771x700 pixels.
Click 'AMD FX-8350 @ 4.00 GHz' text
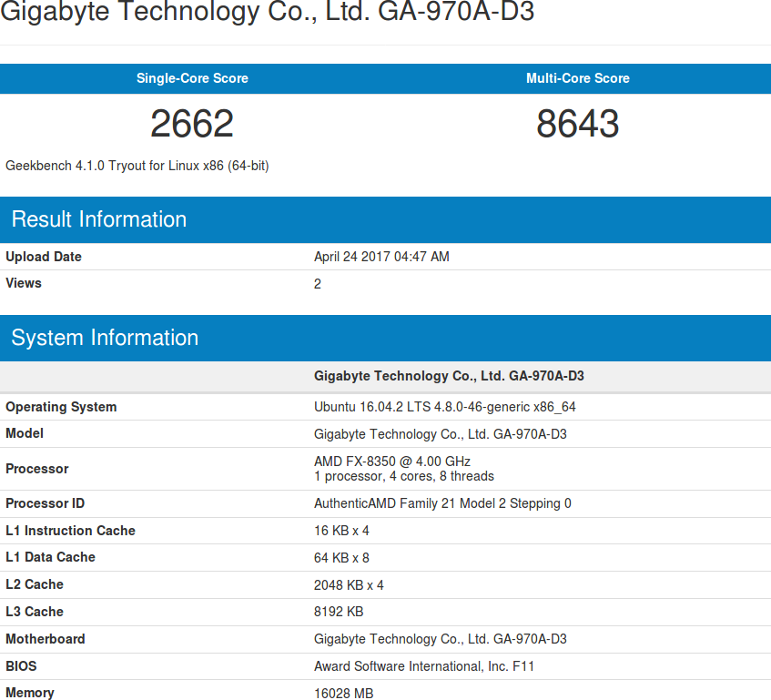(x=392, y=462)
